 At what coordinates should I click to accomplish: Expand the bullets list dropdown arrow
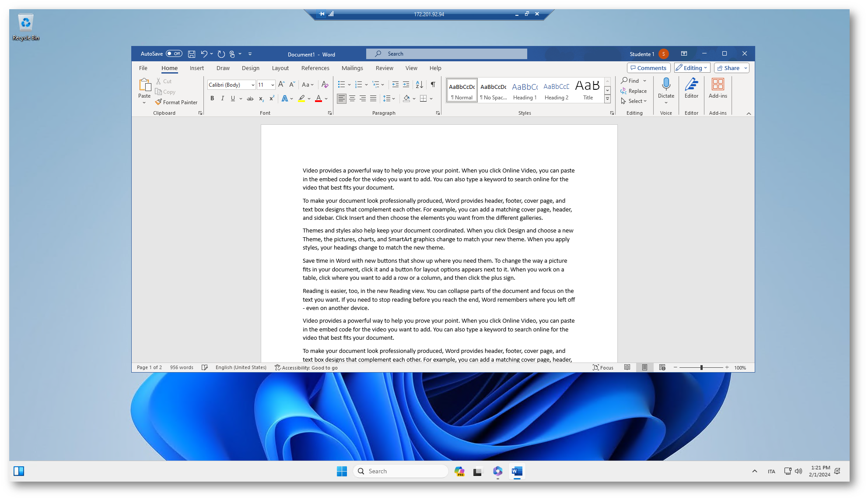(x=349, y=85)
